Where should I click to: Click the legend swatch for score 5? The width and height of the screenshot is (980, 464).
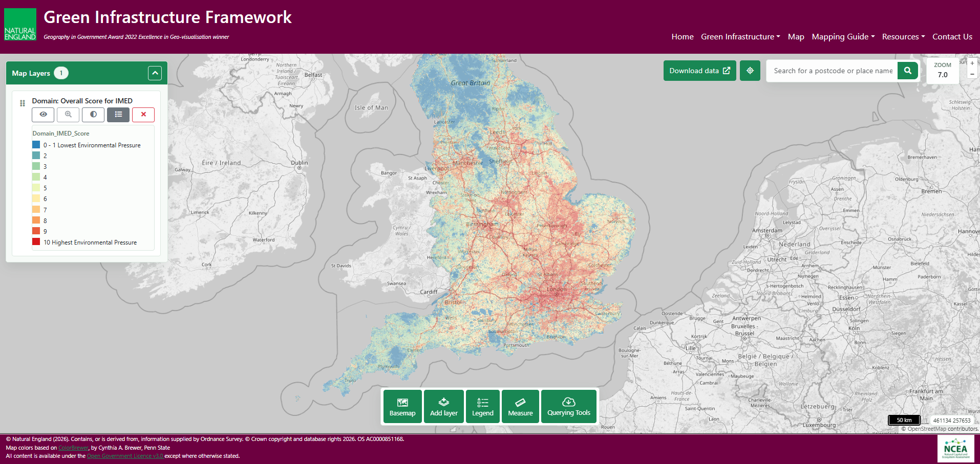(36, 188)
